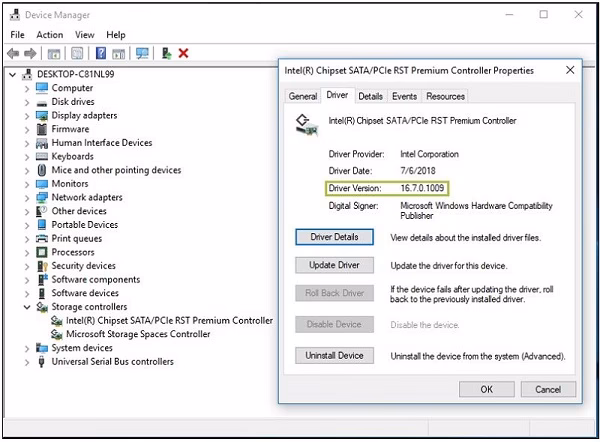
Task: Open the Action menu
Action: click(x=50, y=35)
